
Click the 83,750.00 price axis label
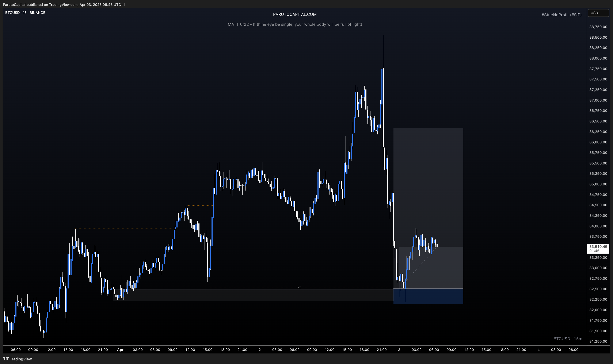[598, 236]
